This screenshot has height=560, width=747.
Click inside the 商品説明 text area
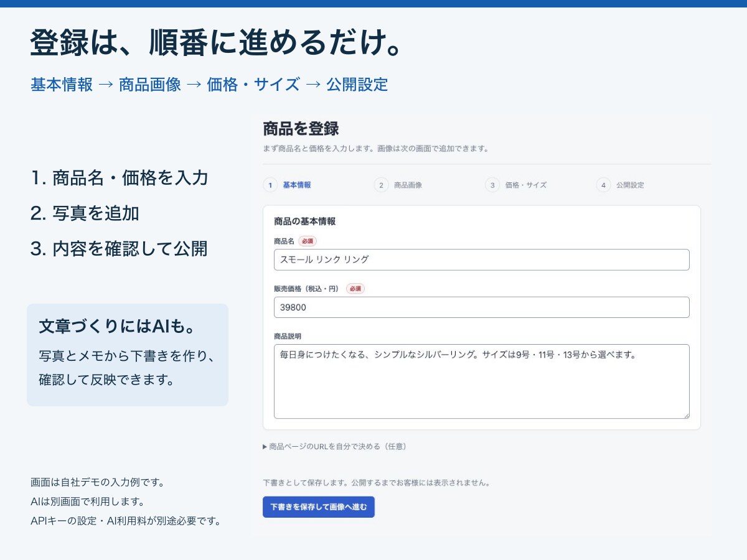[481, 381]
